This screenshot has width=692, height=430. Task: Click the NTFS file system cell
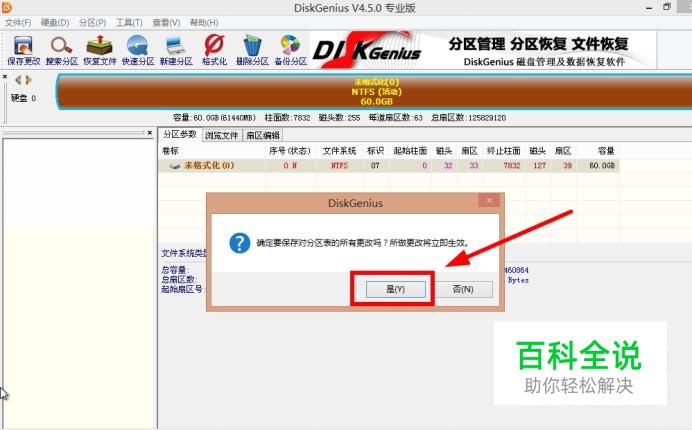coord(339,166)
